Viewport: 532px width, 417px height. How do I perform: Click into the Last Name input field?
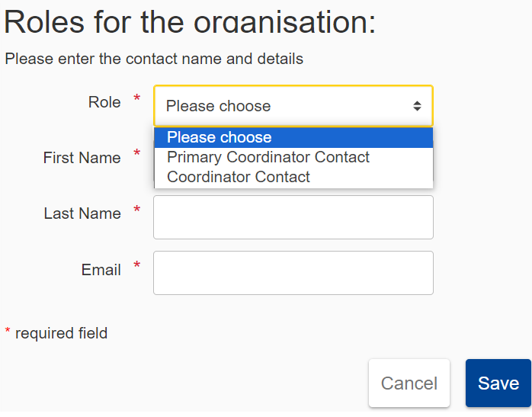point(293,217)
